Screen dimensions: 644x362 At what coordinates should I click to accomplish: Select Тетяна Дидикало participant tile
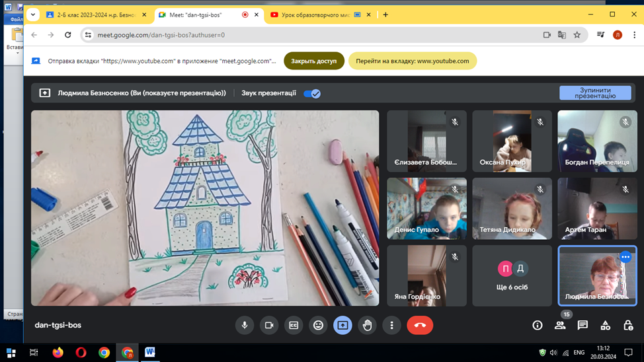click(x=512, y=209)
